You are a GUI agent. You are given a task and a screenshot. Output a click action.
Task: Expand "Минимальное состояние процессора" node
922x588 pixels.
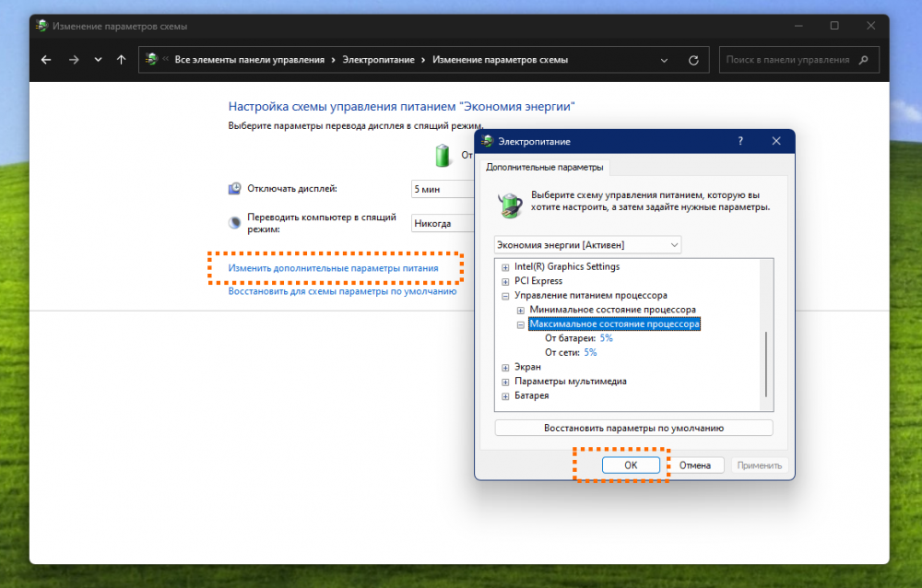pyautogui.click(x=520, y=311)
